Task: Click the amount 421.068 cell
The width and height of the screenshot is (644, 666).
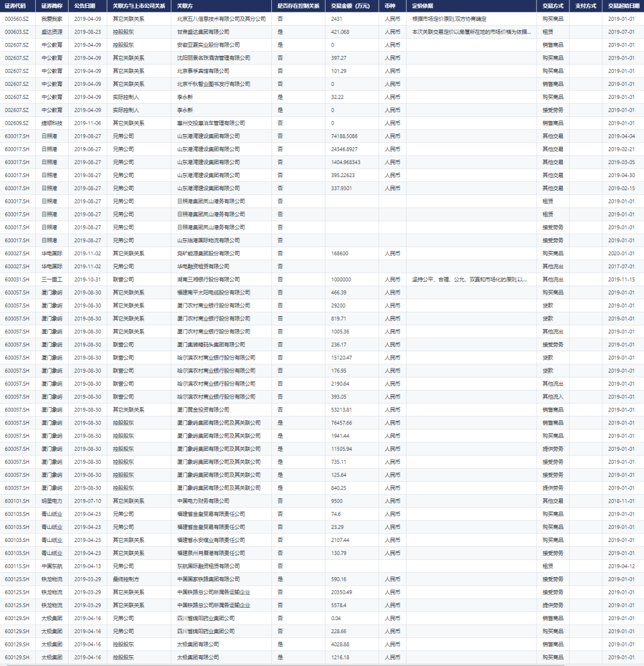Action: click(x=340, y=32)
